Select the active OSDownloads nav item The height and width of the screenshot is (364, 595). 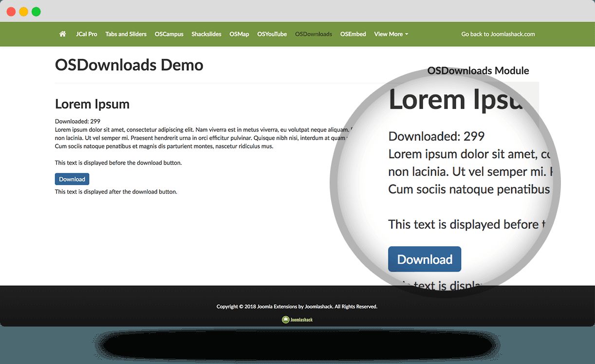coord(314,34)
